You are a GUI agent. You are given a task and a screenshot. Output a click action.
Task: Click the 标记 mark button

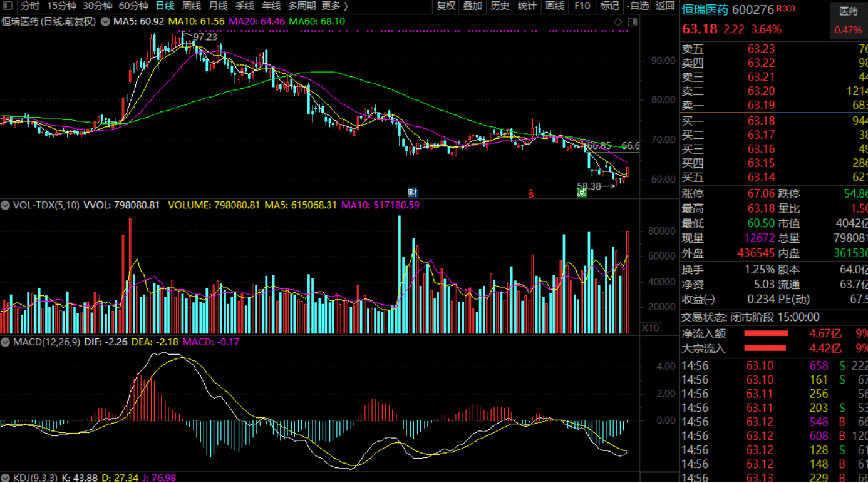(609, 6)
